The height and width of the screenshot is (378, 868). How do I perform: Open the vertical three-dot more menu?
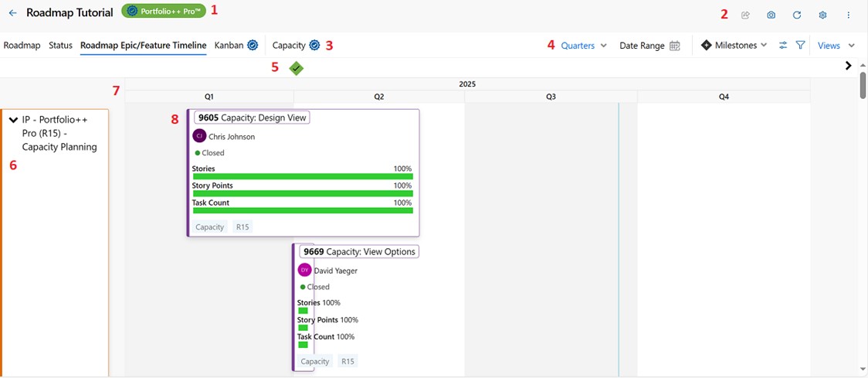coord(849,15)
